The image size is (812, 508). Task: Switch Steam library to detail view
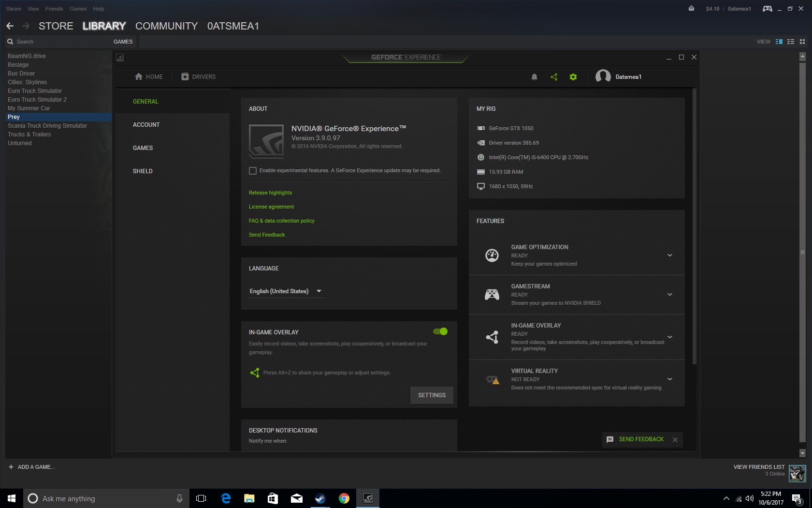pyautogui.click(x=779, y=42)
